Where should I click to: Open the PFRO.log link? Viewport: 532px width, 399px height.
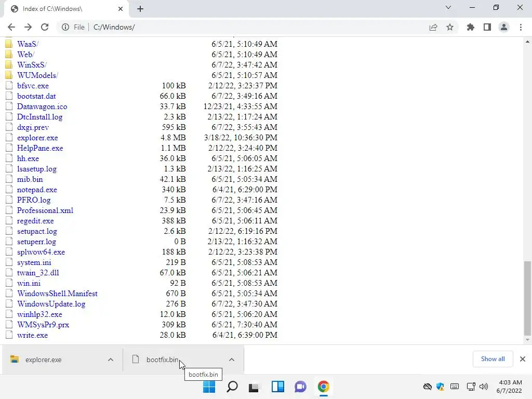tap(34, 200)
